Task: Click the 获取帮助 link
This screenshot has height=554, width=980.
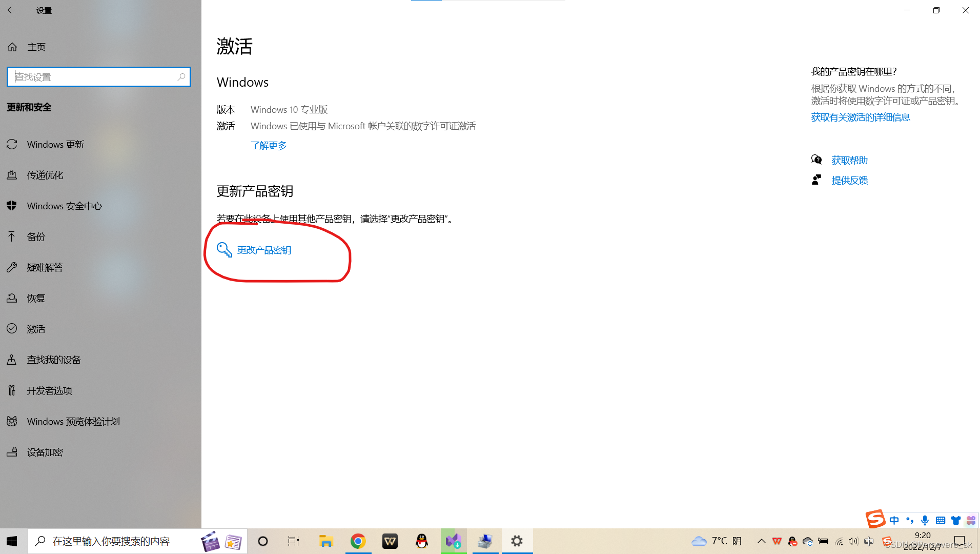Action: click(849, 160)
